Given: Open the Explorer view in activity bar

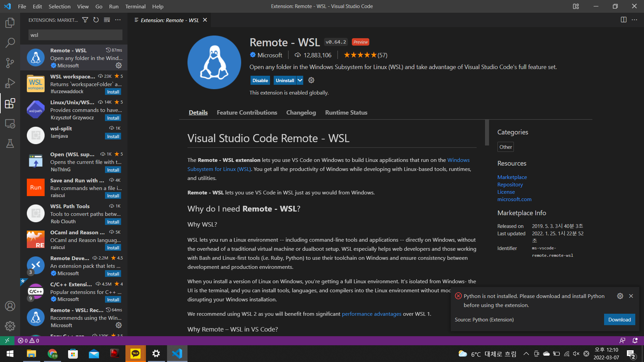Looking at the screenshot, I should point(10,23).
